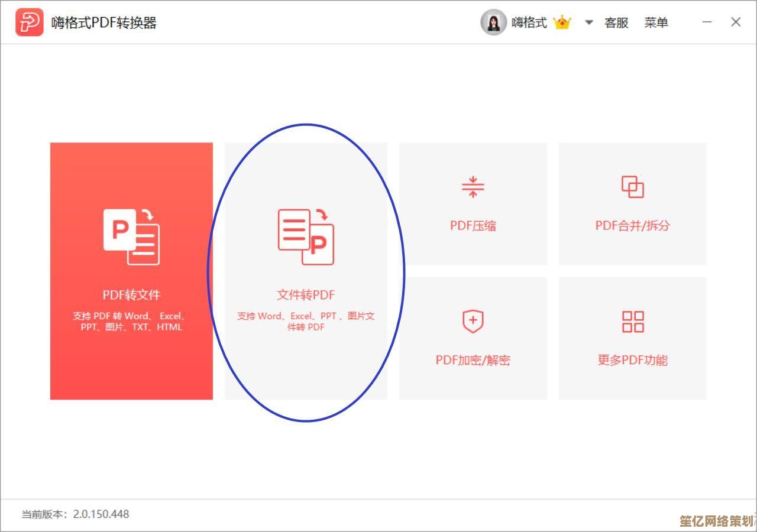
Task: Select the PDF压缩 compress arrows icon
Action: [x=473, y=187]
